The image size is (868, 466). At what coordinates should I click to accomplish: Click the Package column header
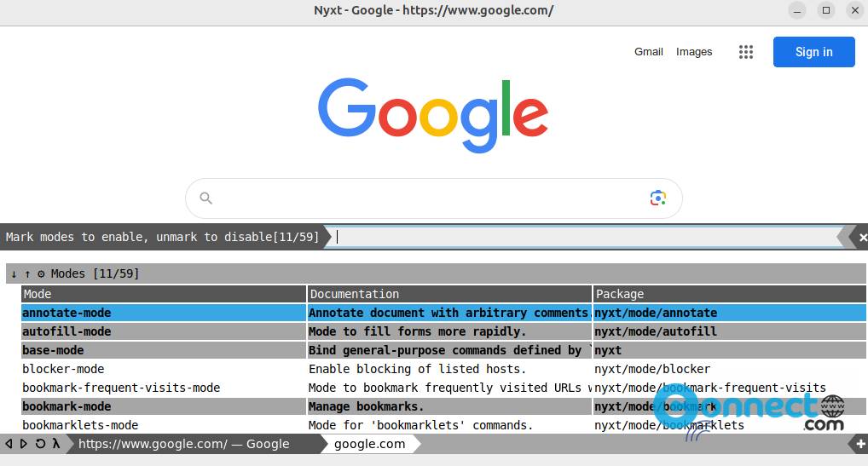(730, 294)
